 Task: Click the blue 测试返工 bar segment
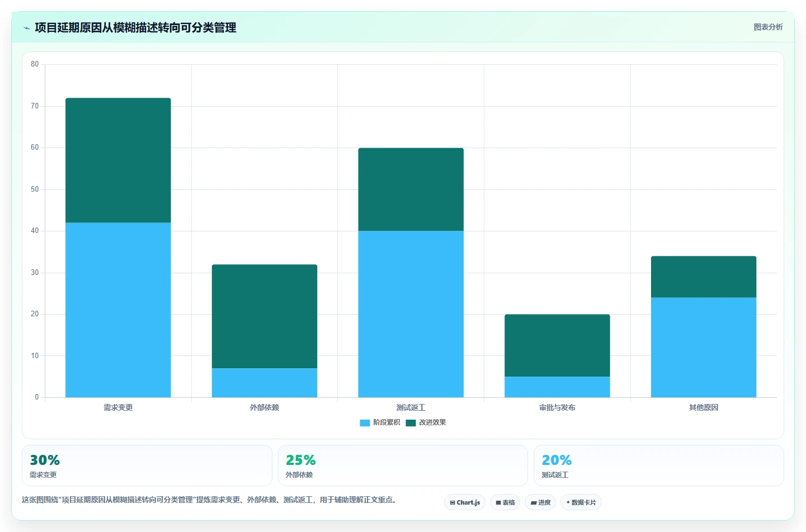click(411, 314)
